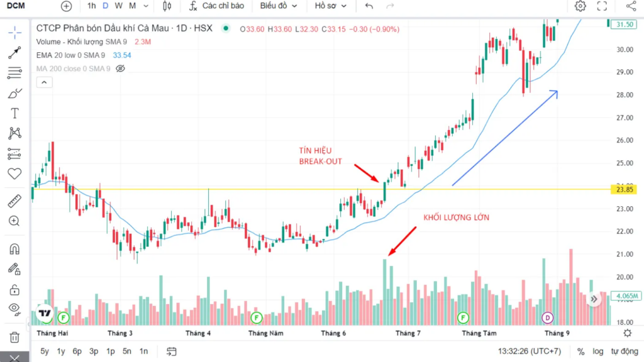Click the DCM symbol search
This screenshot has width=644, height=362.
(x=16, y=6)
